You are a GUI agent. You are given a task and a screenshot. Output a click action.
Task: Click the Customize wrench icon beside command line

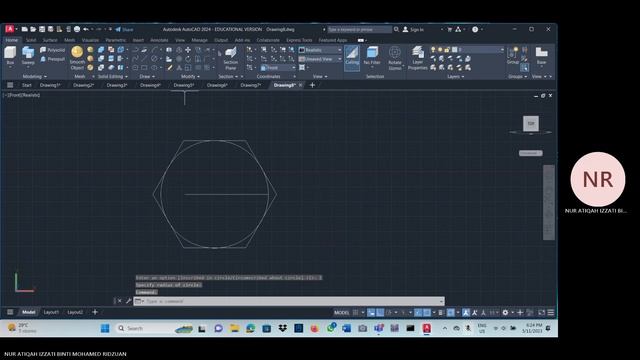tap(129, 301)
